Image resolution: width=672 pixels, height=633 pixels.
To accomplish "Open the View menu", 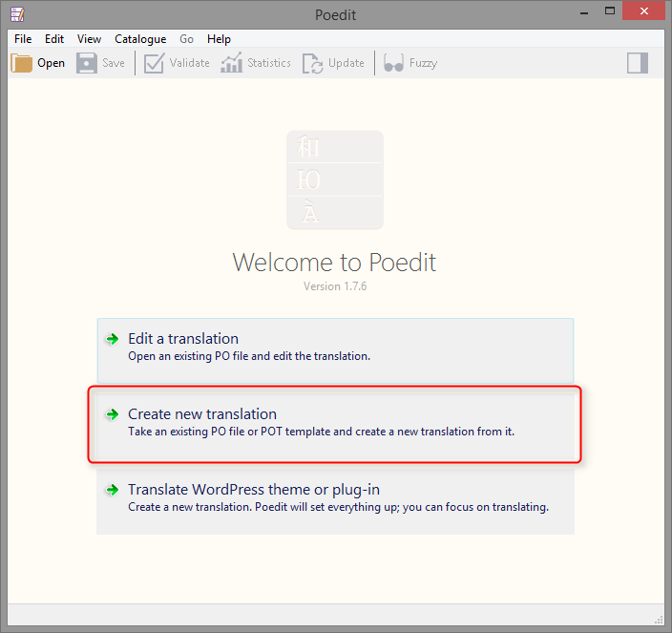I will [x=89, y=39].
